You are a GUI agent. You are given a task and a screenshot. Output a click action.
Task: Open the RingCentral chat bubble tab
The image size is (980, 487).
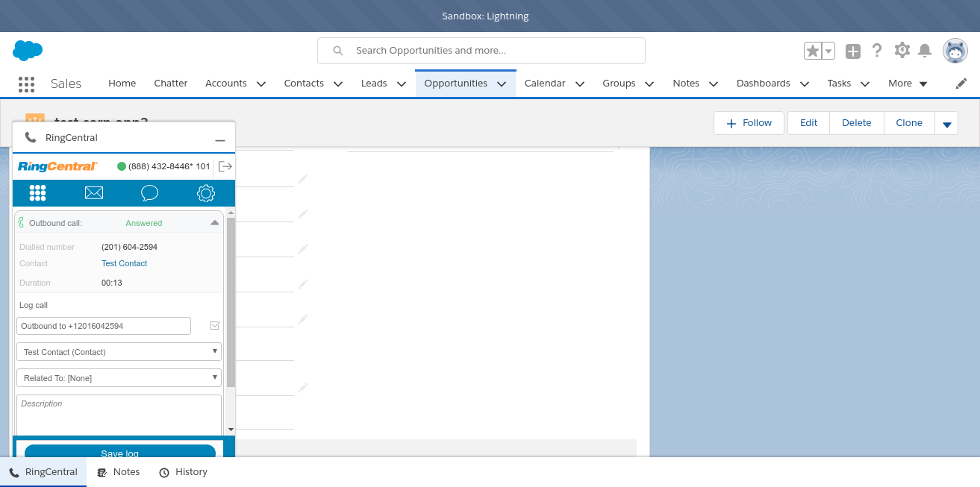149,193
